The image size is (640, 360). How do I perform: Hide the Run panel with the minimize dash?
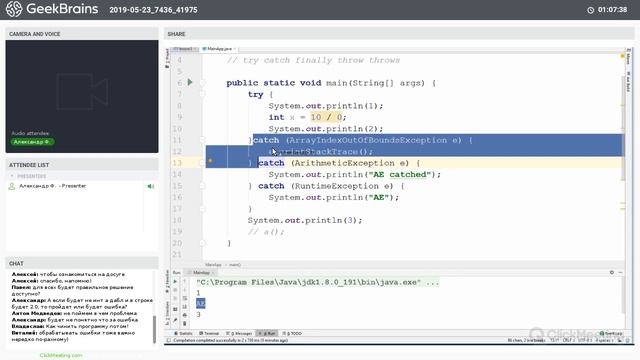pyautogui.click(x=620, y=272)
